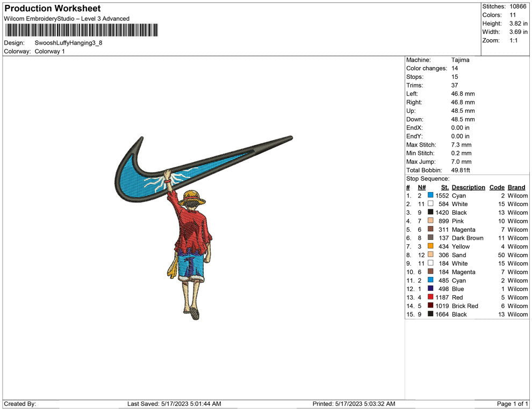Screen dimensions: 532x409
Task: Click the Yellow color swatch in stop sequence
Action: (x=430, y=246)
